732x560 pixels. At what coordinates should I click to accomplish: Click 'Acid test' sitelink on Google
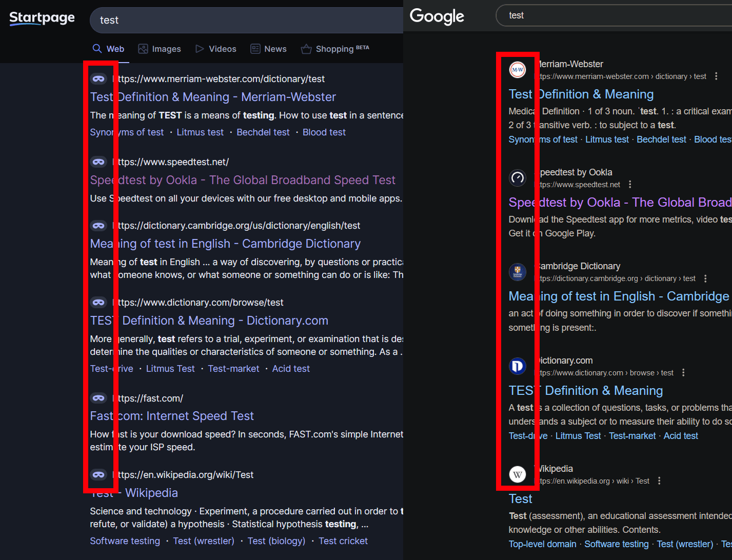(681, 436)
